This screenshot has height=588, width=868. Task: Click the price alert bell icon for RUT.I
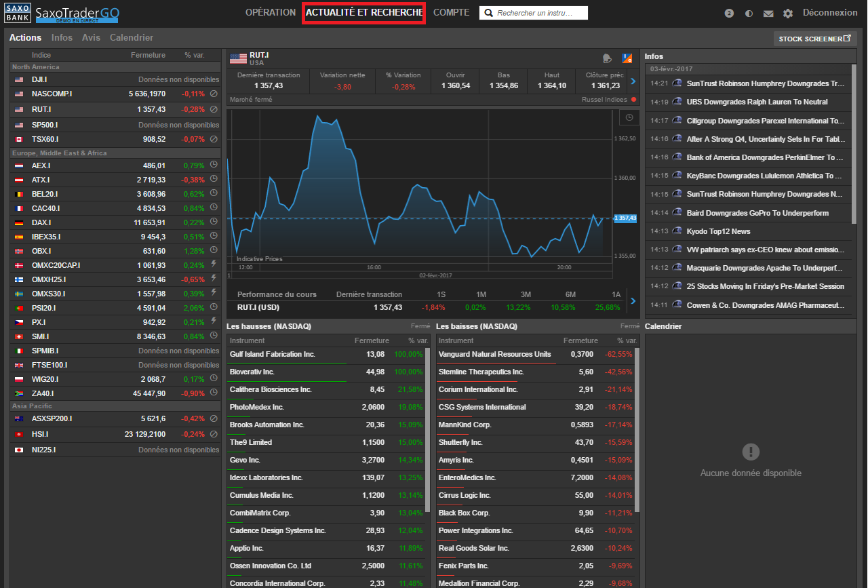[607, 58]
